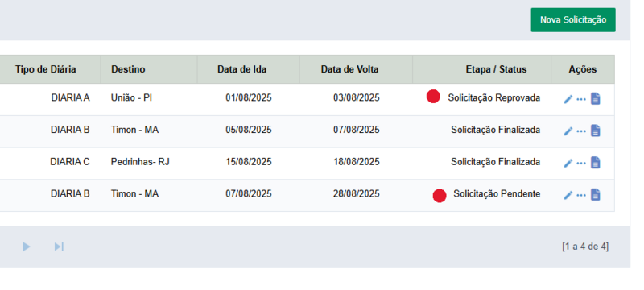
Task: Open document icon for 05/08/2025 Timon request
Action: 596,130
